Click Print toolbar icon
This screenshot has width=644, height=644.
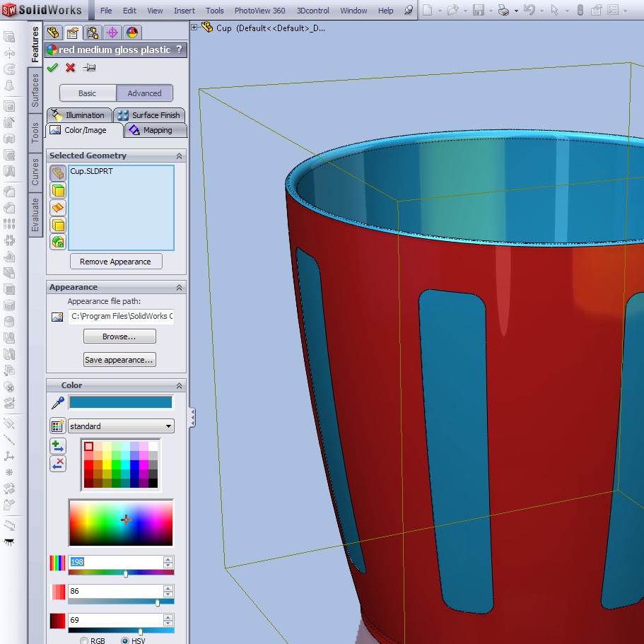pos(503,10)
